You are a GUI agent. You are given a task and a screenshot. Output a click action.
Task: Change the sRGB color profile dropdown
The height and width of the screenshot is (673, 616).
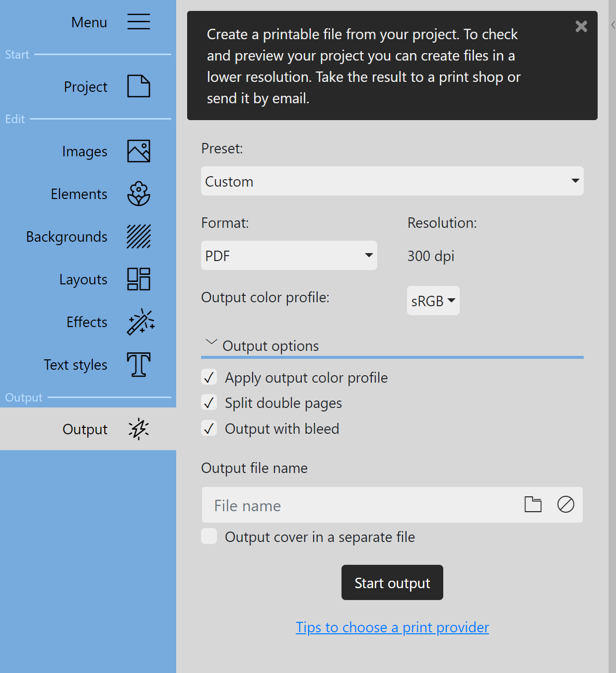(433, 301)
